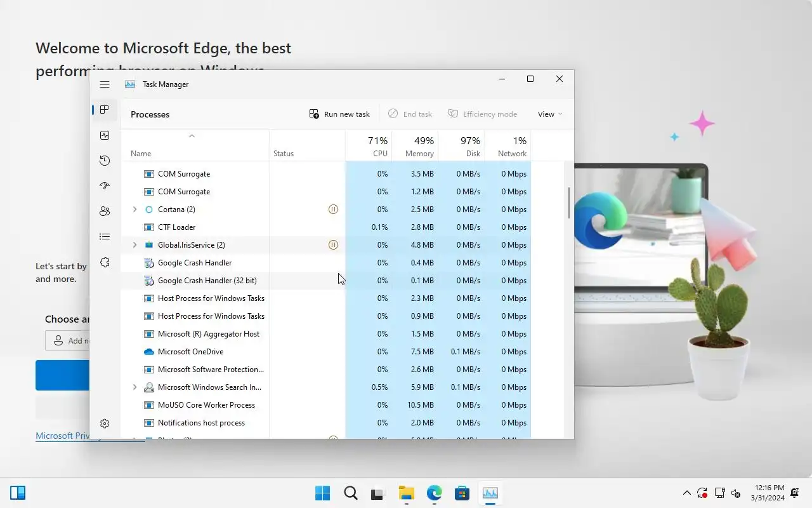Click the Cortana suspended status icon
Screen dimensions: 812x508
(x=333, y=209)
